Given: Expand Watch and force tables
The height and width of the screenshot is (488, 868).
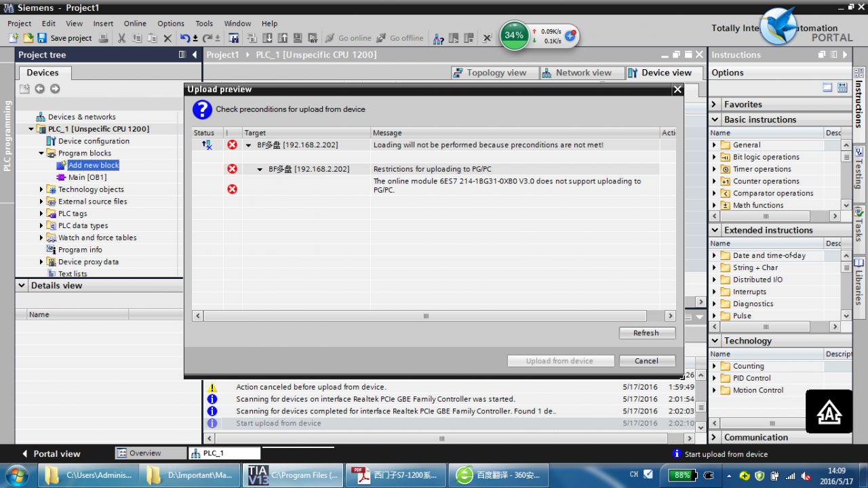Looking at the screenshot, I should point(41,238).
